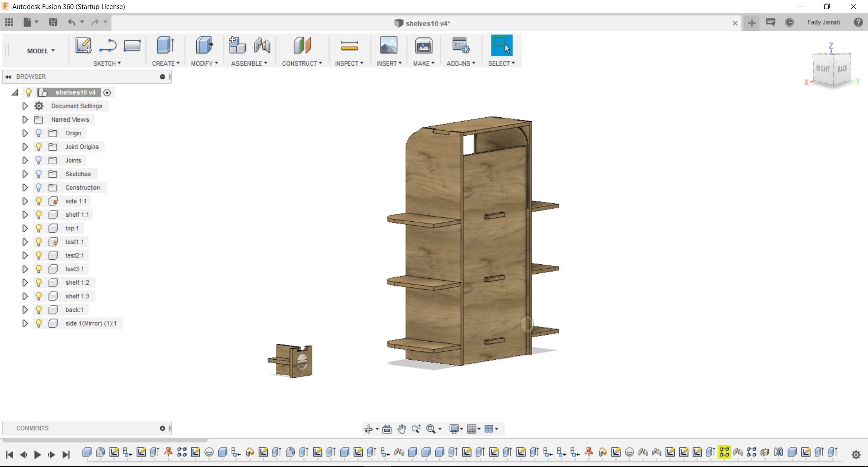This screenshot has height=467, width=868.
Task: Expand the test2:1 component
Action: pos(25,255)
